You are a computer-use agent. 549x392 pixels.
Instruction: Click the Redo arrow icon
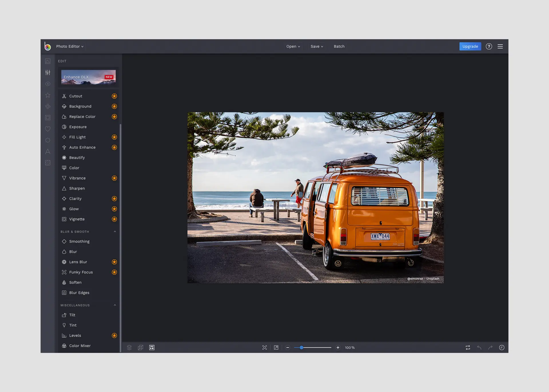click(x=490, y=347)
